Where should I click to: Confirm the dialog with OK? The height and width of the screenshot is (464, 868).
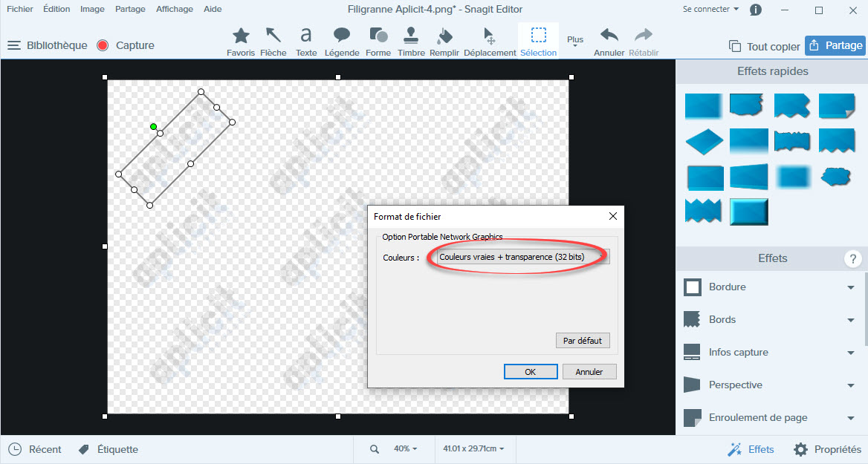(x=531, y=372)
